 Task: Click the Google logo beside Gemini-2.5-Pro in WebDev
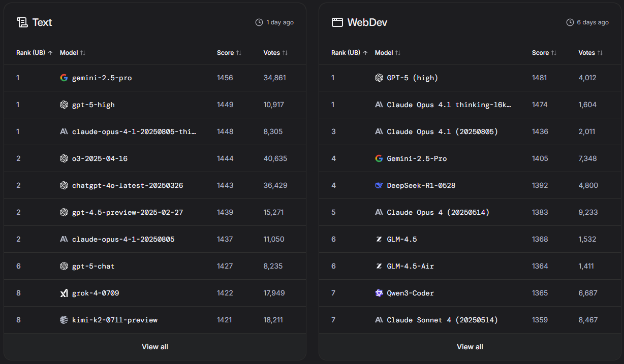379,158
